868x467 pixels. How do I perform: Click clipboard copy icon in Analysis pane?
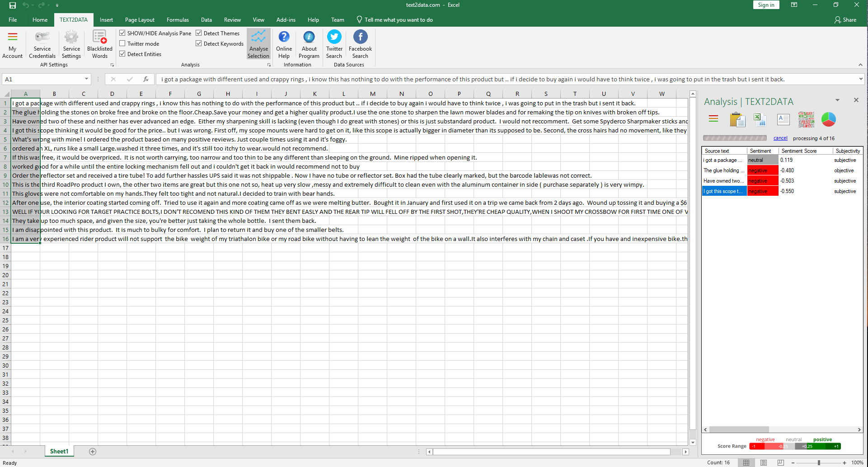pos(737,119)
